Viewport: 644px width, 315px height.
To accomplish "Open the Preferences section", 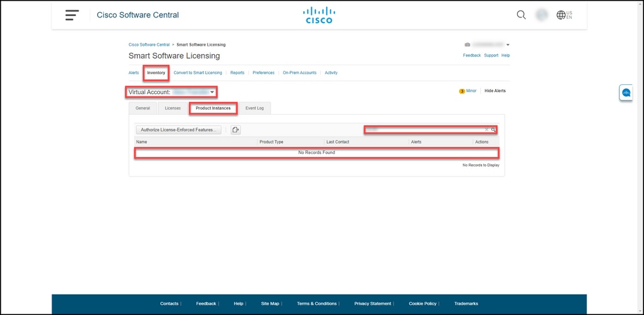I will click(x=263, y=73).
